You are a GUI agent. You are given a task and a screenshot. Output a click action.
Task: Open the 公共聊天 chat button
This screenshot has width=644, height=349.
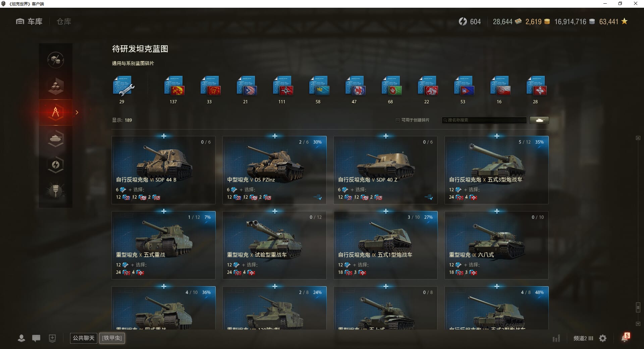[x=84, y=338]
